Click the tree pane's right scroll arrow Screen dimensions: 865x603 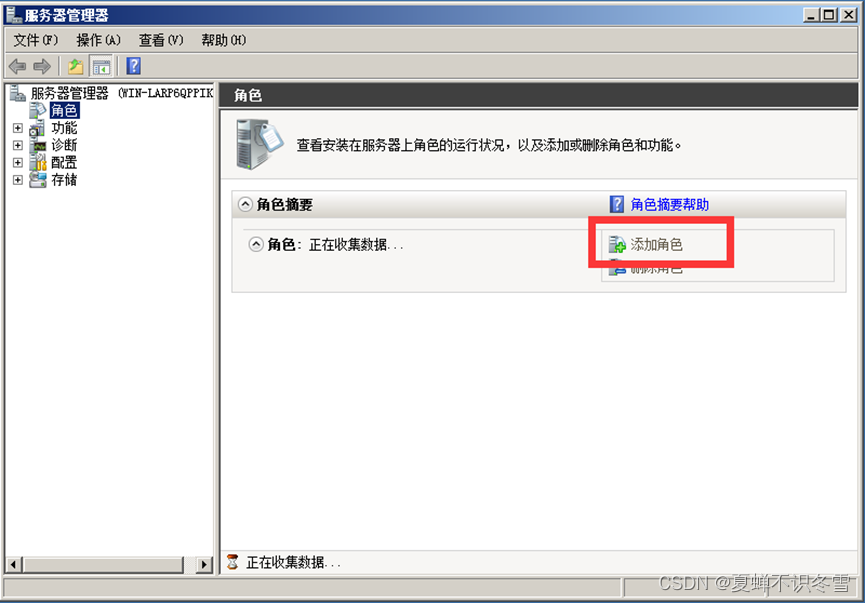[204, 564]
